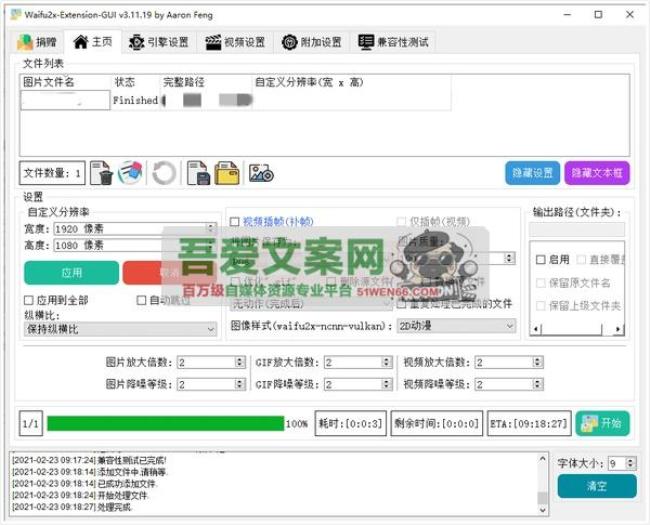Image resolution: width=650 pixels, height=525 pixels.
Task: Open the 引擎设置 engine settings tab
Action: 158,42
